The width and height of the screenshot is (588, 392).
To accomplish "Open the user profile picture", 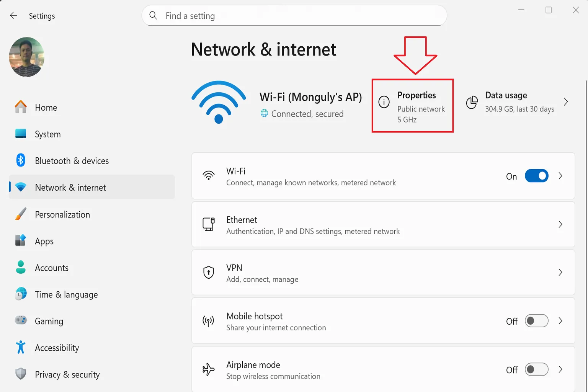I will tap(27, 57).
